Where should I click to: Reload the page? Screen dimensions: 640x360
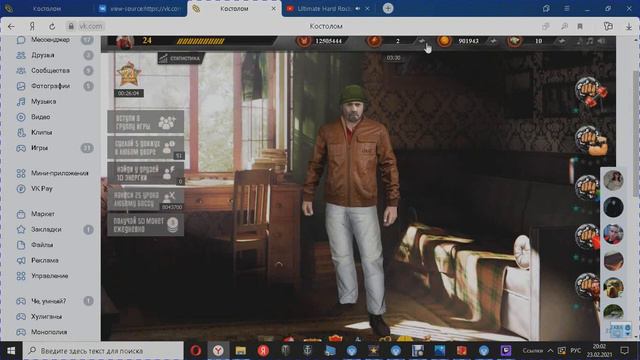pyautogui.click(x=52, y=27)
